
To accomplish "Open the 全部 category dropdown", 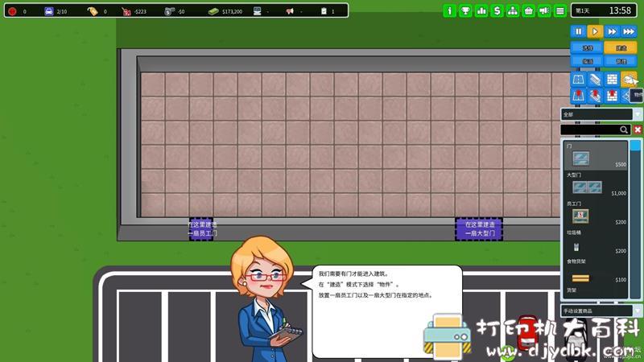I will click(601, 114).
